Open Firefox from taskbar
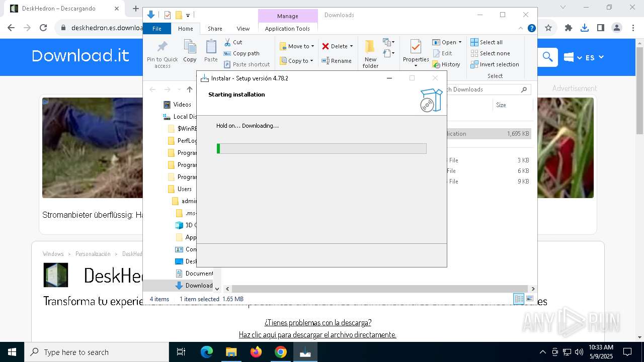644x362 pixels. click(256, 352)
